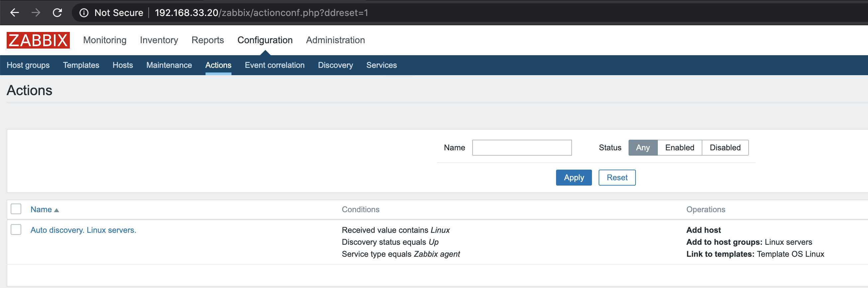The width and height of the screenshot is (868, 288).
Task: Check the Auto discovery Linux servers row
Action: click(16, 230)
